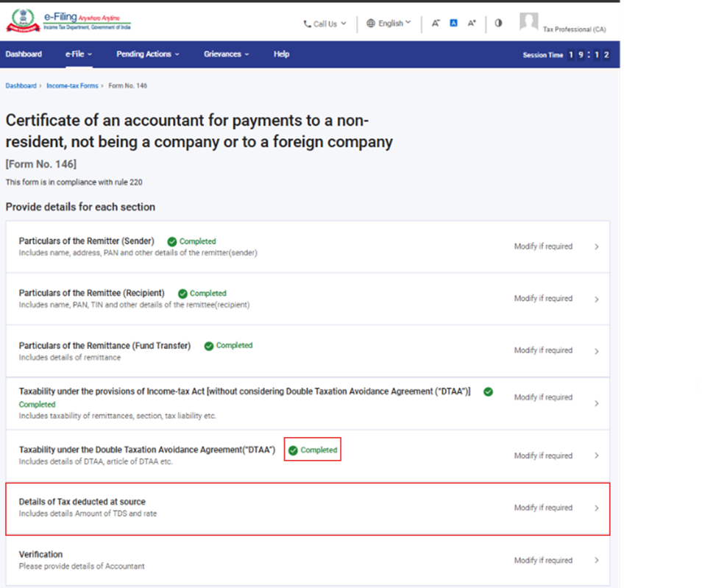Open the e-File dropdown menu
The height and width of the screenshot is (588, 702).
(x=79, y=54)
